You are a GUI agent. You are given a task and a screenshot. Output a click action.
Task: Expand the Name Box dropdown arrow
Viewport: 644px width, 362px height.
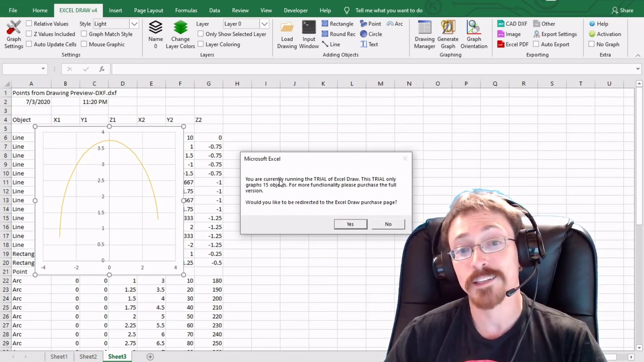pyautogui.click(x=43, y=69)
